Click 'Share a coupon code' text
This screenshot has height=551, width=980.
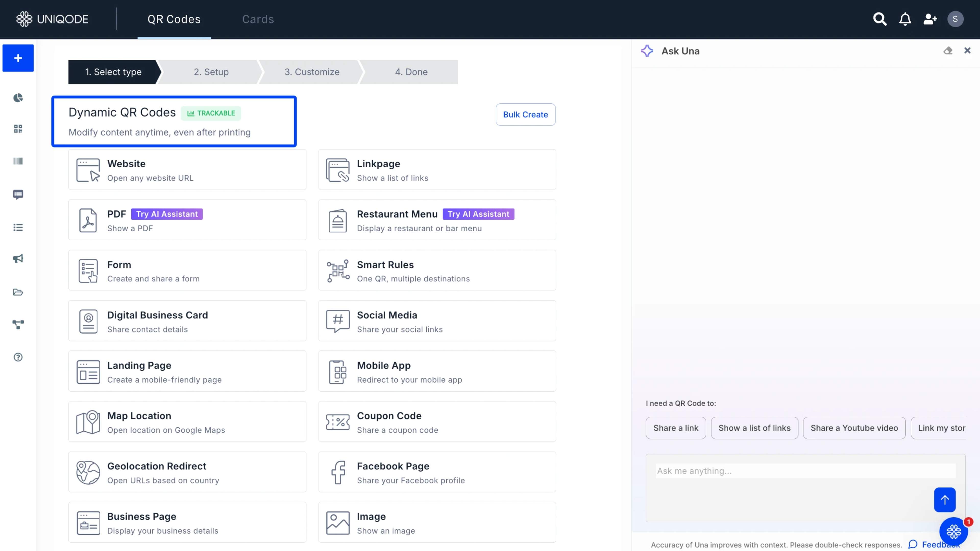397,430
